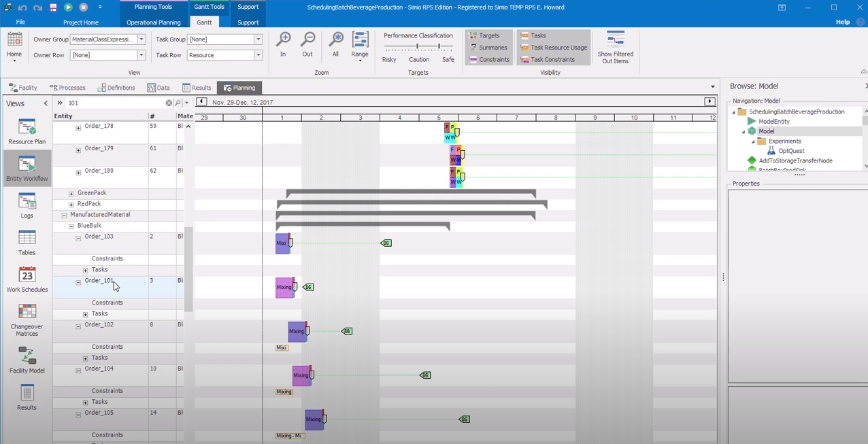Click the Zoom Out magnifier icon
The image size is (868, 444).
click(307, 40)
